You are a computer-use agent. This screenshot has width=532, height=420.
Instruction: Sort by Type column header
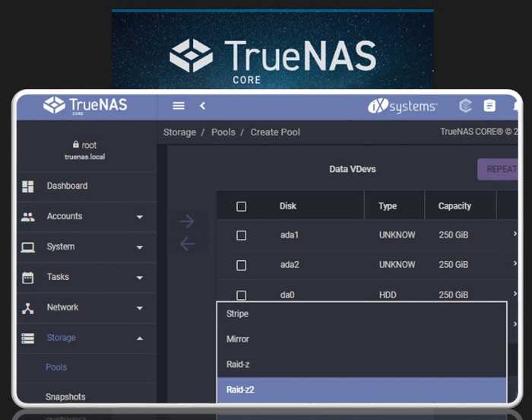coord(388,206)
